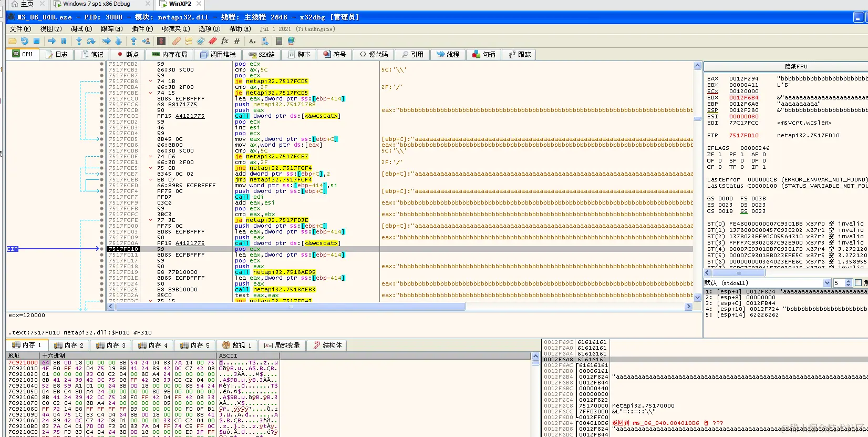Toggle breakpoint dot at address 7517FD10

(x=101, y=249)
